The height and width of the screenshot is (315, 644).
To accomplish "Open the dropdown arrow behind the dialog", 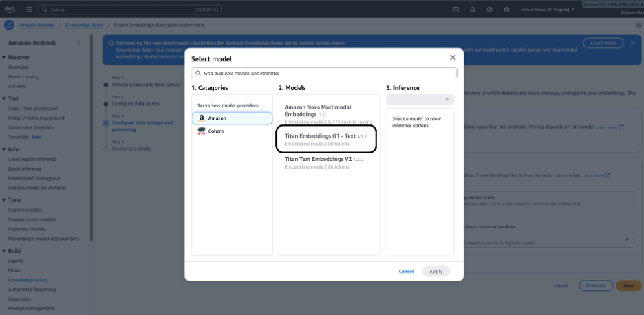I will (627, 239).
